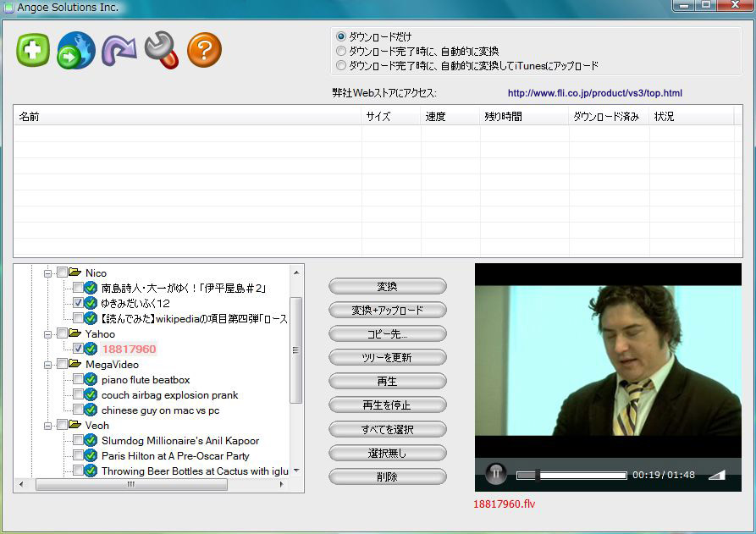Click the Yahoo folder icon
The height and width of the screenshot is (534, 756).
click(x=74, y=333)
